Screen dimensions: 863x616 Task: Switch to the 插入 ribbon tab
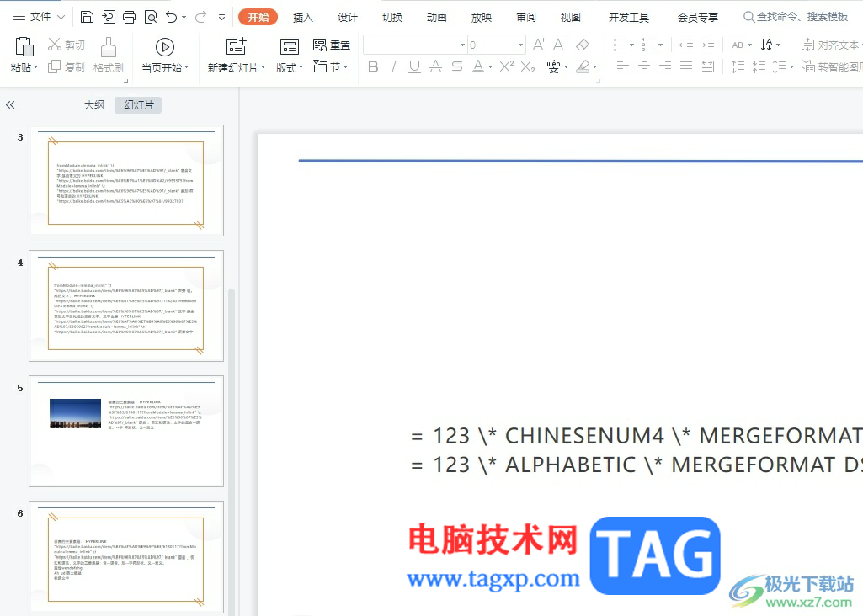[303, 18]
